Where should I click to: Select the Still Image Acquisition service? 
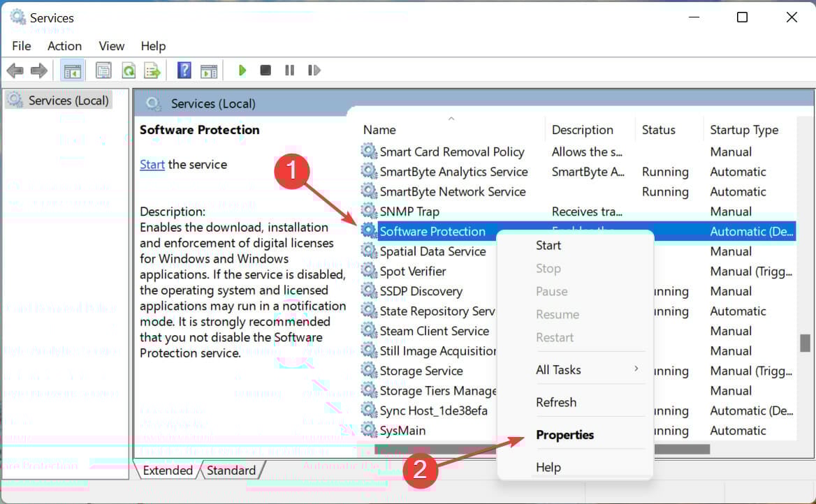click(437, 351)
